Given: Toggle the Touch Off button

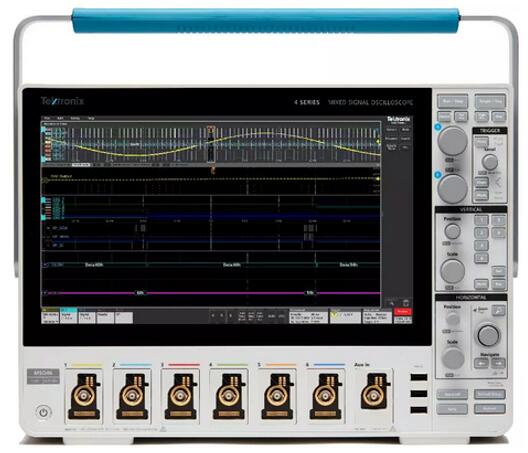Looking at the screenshot, I should pos(461,117).
